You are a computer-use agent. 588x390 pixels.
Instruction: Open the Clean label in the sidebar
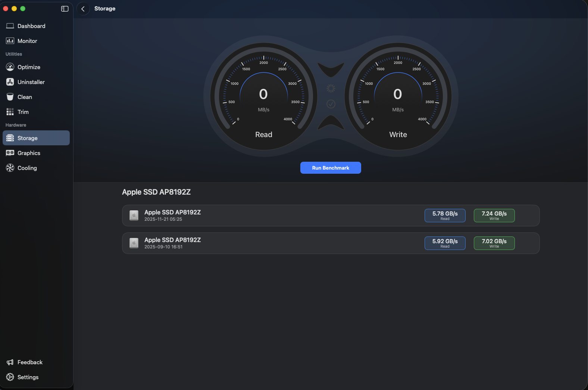coord(25,97)
